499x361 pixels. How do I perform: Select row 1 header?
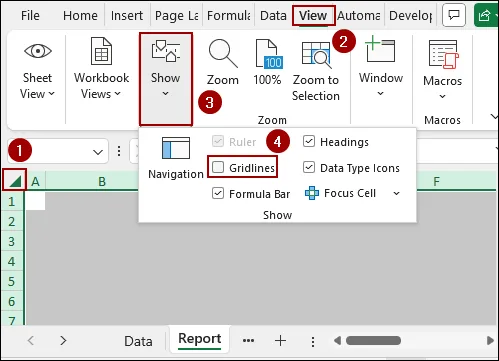pos(12,201)
